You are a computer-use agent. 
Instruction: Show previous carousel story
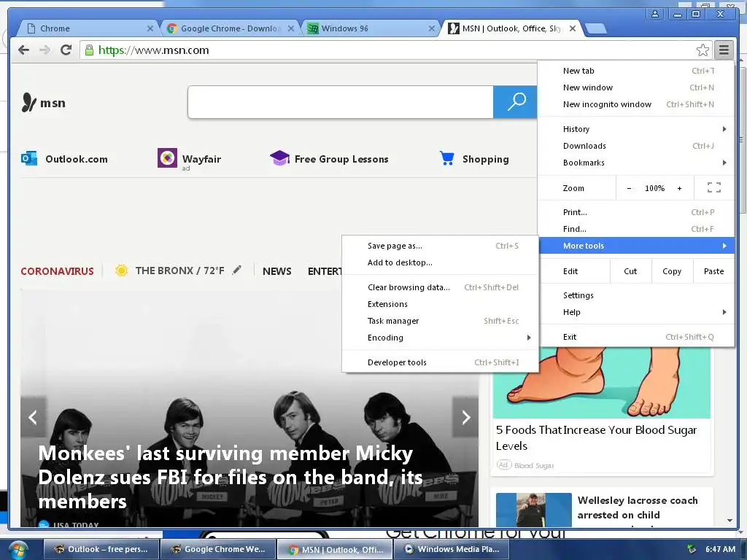pos(33,417)
